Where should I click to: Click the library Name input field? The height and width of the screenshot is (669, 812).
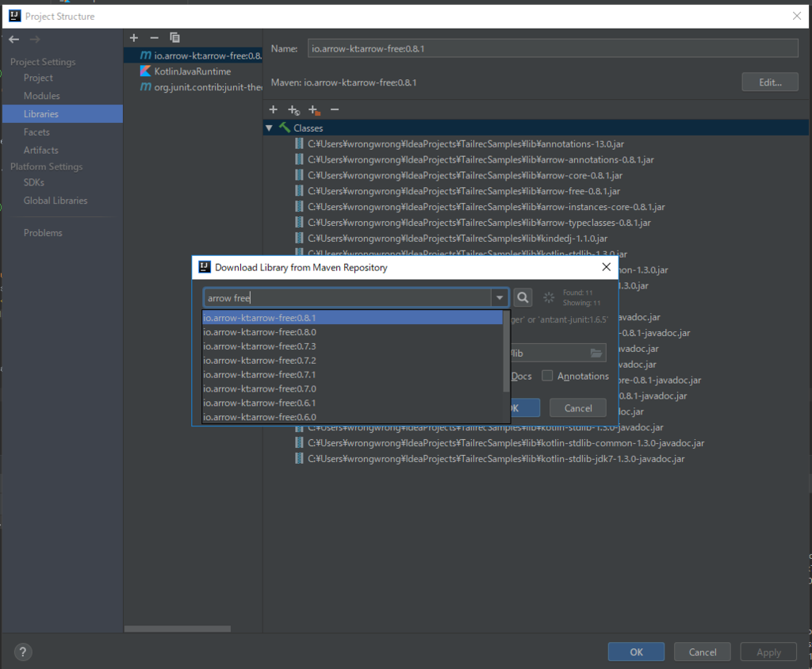click(x=553, y=48)
